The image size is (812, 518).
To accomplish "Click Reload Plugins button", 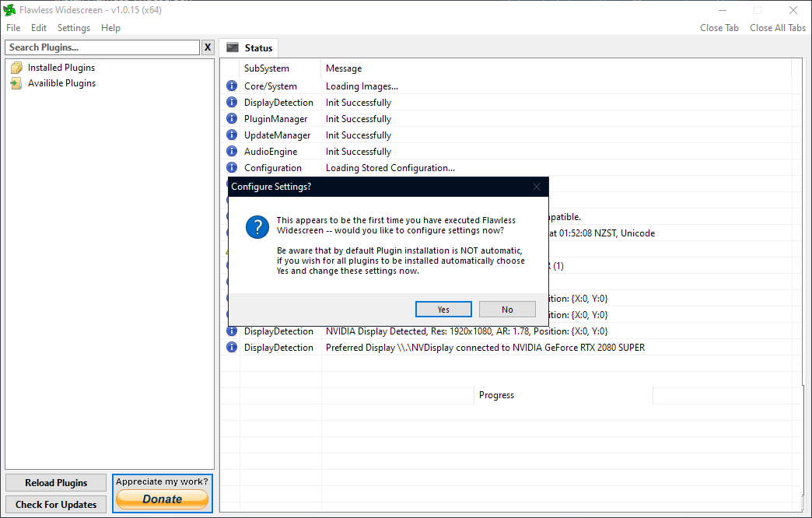I will (56, 483).
